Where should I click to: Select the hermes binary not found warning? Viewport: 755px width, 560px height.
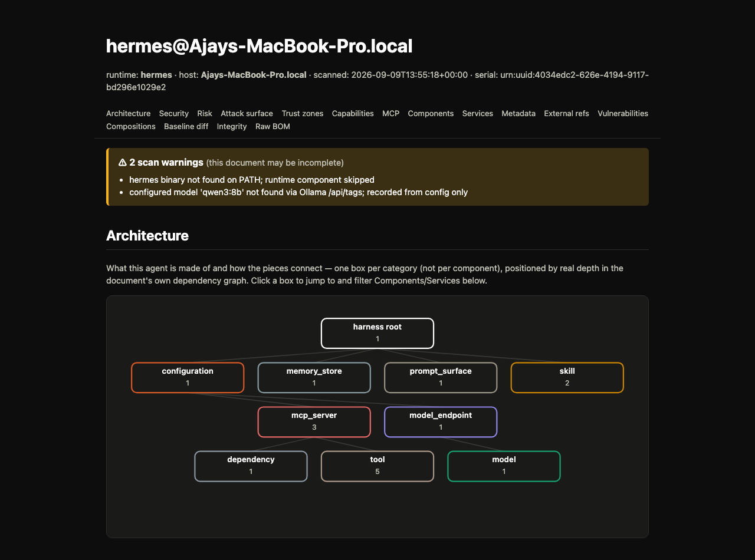[x=252, y=179]
